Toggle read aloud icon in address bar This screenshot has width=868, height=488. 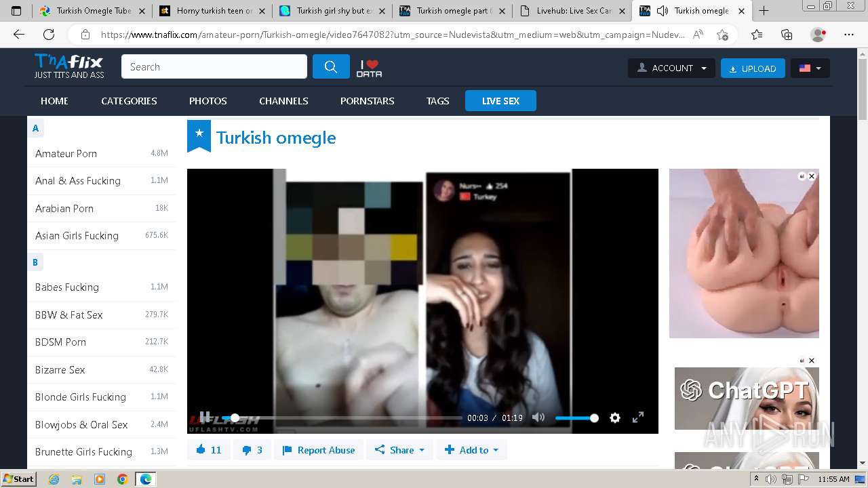click(x=698, y=35)
